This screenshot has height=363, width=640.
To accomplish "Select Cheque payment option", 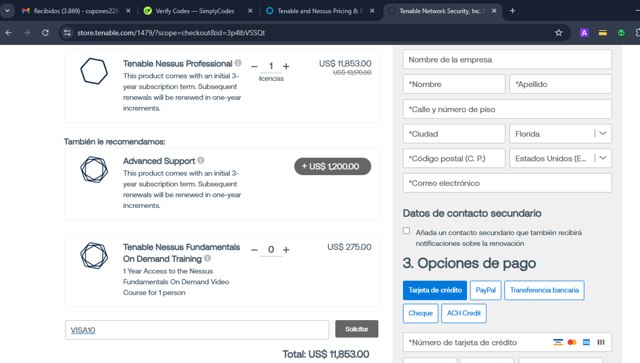I will coord(420,313).
